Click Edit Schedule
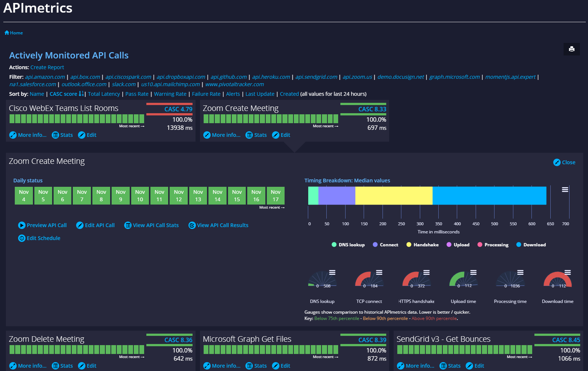Viewport: 588px width, 371px height. (x=39, y=238)
